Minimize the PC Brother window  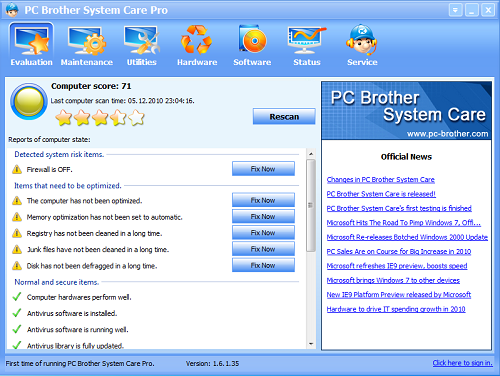(472, 10)
